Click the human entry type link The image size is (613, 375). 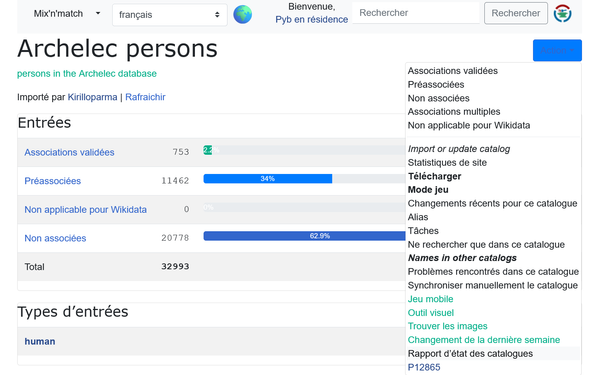click(x=40, y=341)
